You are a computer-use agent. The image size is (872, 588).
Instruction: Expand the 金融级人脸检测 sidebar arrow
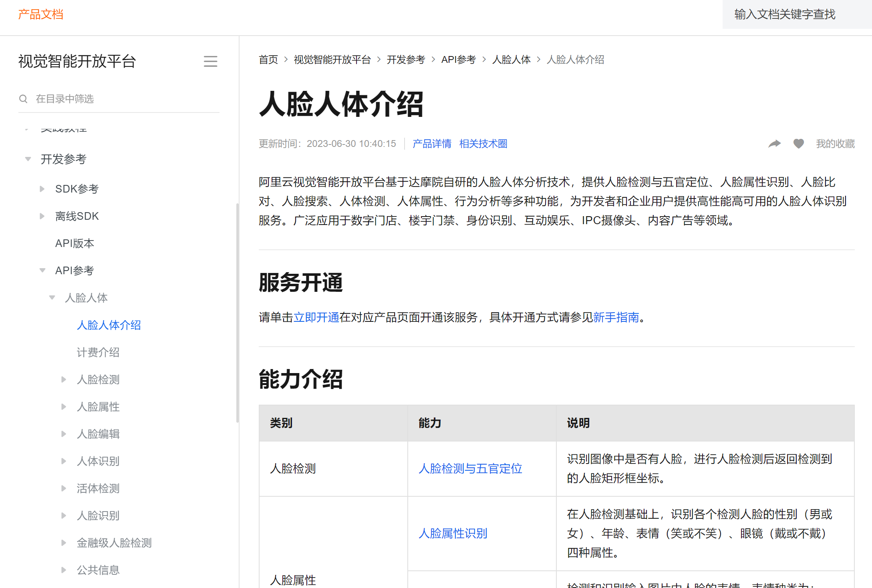click(64, 543)
